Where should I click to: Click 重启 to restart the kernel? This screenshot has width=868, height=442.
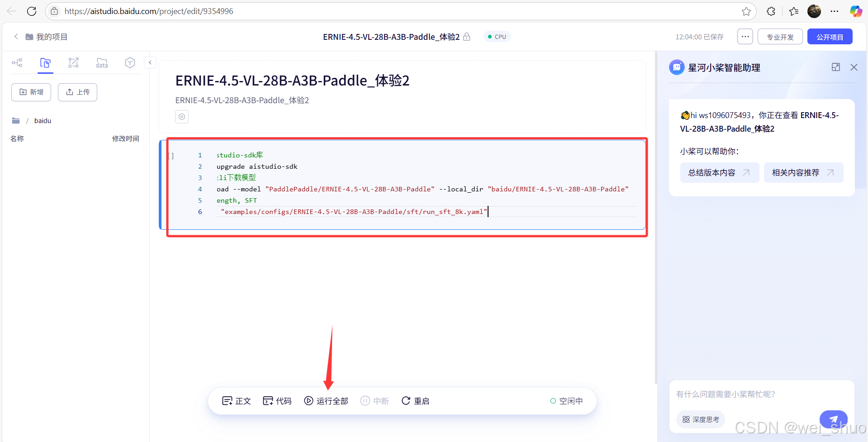(x=415, y=401)
